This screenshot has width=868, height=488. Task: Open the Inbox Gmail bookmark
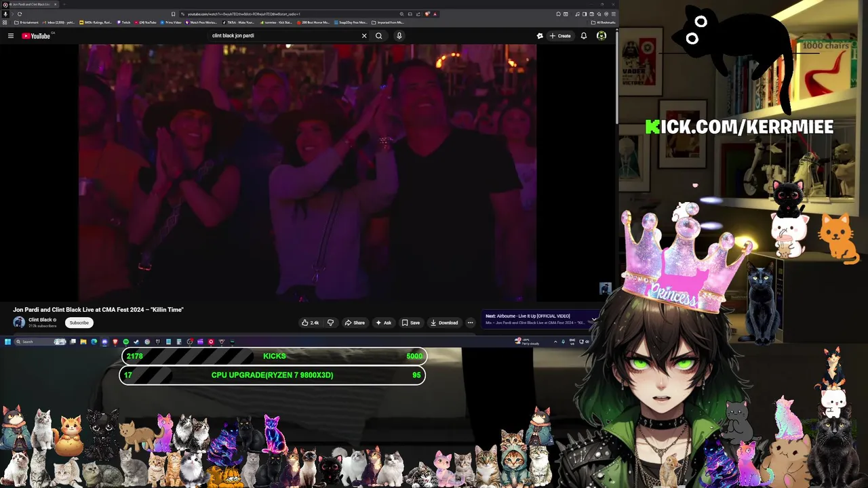(58, 22)
